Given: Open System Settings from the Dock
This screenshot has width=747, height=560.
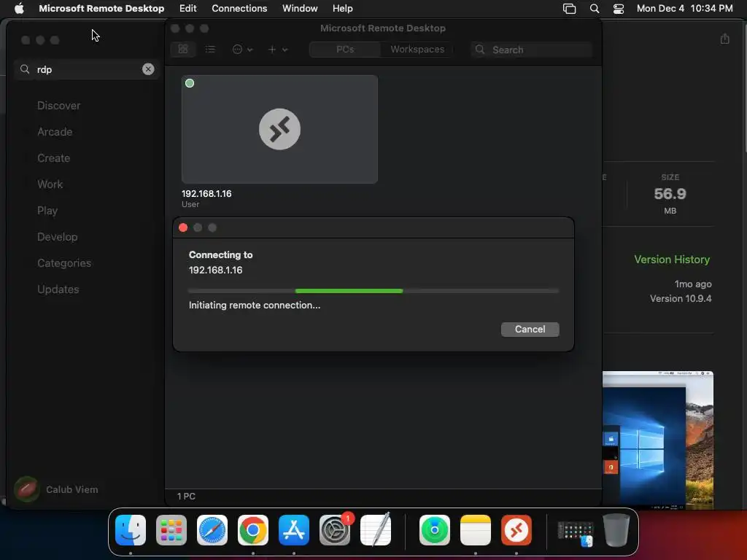Looking at the screenshot, I should 334,530.
